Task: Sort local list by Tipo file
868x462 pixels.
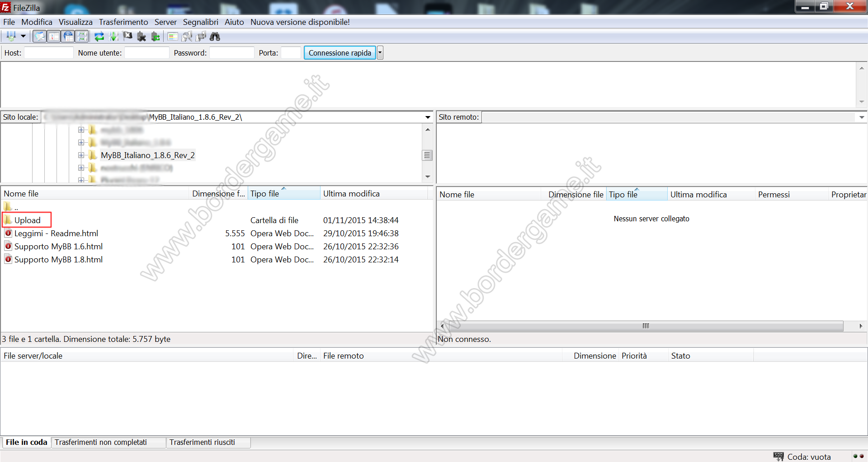Action: point(284,193)
